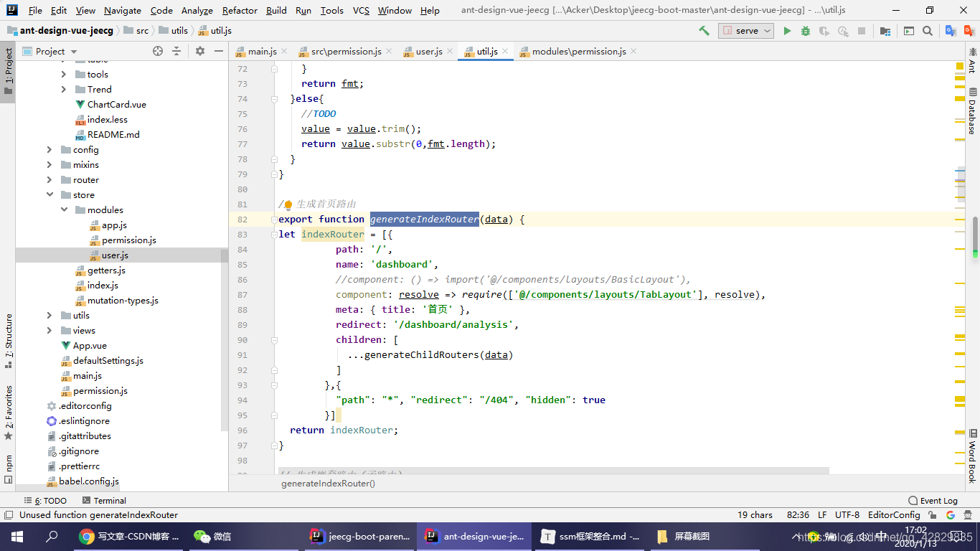Click the blue Google Translate icon
Screen dimensions: 980x551
pyautogui.click(x=951, y=31)
